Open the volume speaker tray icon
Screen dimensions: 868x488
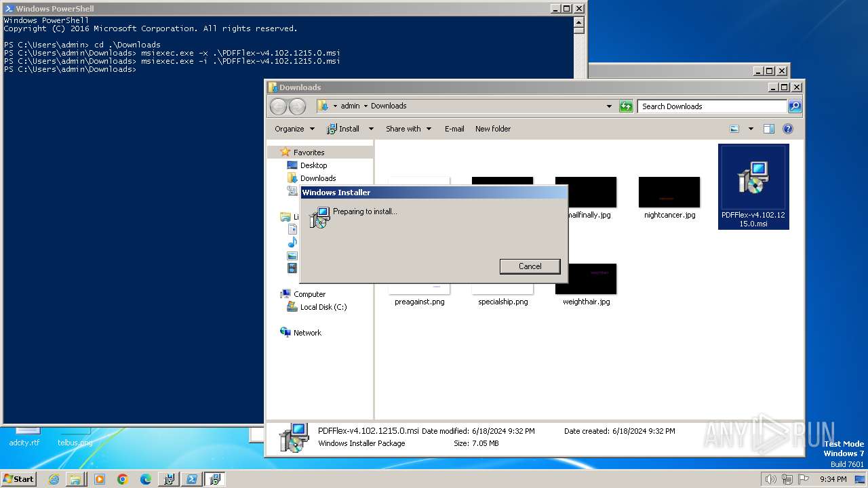[770, 479]
